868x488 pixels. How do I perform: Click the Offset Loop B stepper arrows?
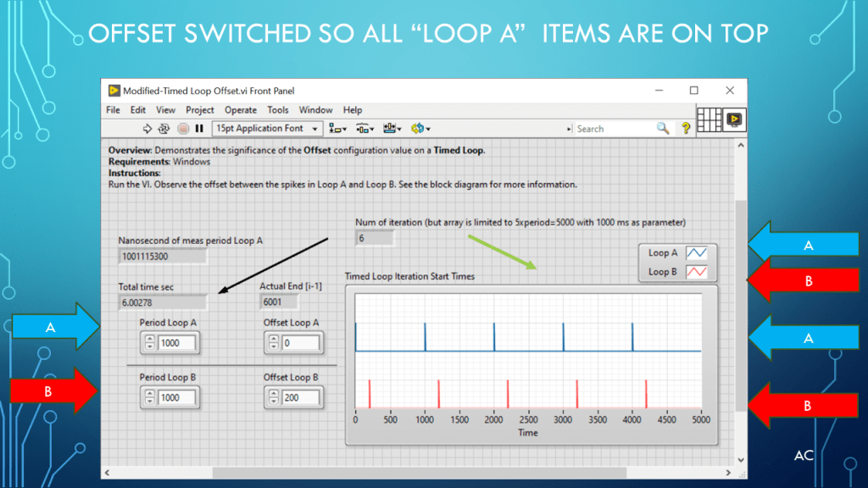pos(274,397)
